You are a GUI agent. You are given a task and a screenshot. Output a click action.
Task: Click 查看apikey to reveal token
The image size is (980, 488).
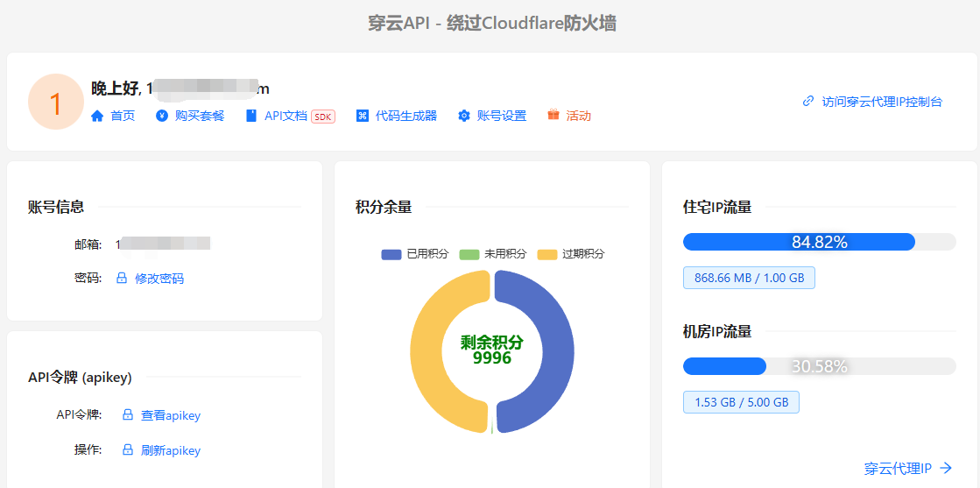click(x=171, y=414)
